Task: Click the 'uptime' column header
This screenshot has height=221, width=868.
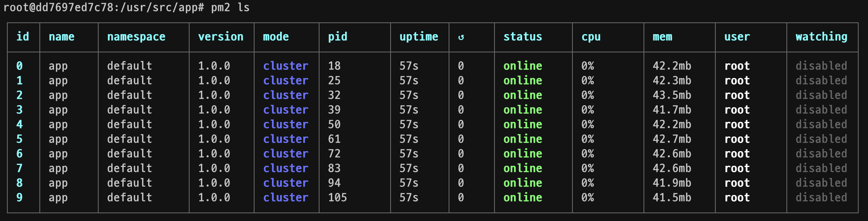Action: click(x=419, y=37)
